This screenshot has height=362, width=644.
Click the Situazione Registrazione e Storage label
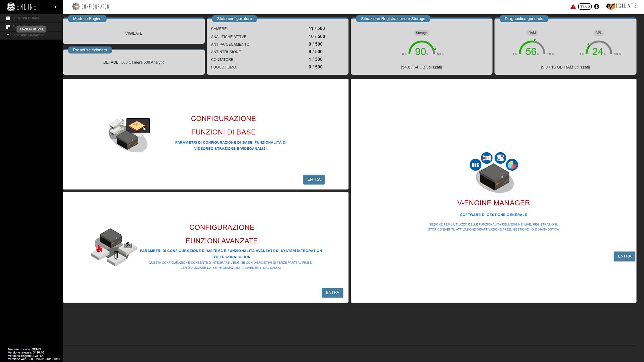(x=393, y=19)
